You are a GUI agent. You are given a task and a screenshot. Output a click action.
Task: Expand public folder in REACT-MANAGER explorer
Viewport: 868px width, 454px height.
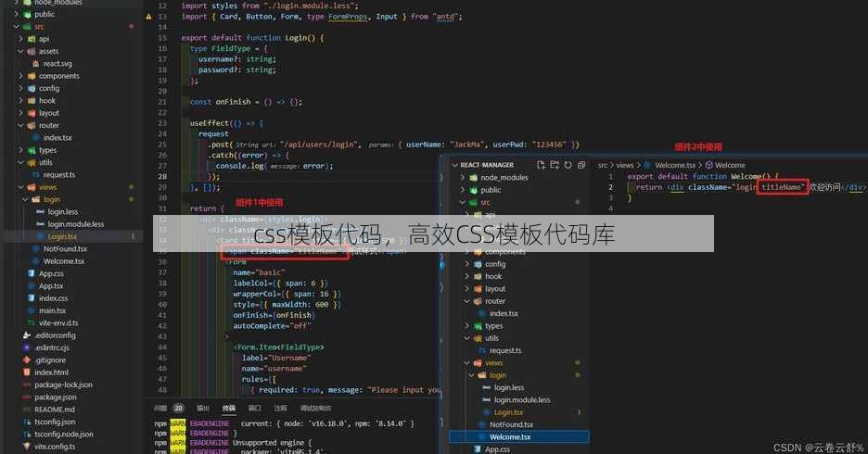click(463, 190)
